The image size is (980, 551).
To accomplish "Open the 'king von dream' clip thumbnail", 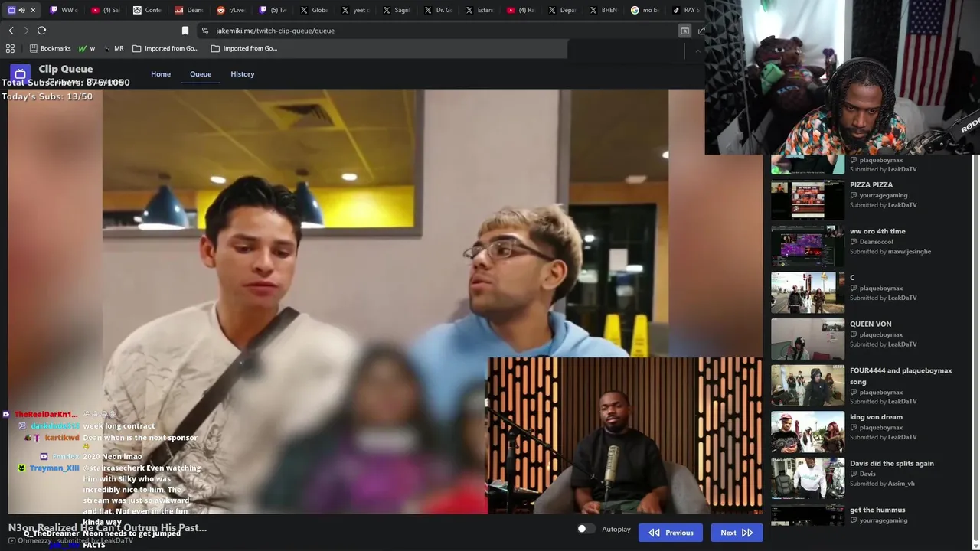I will click(808, 432).
